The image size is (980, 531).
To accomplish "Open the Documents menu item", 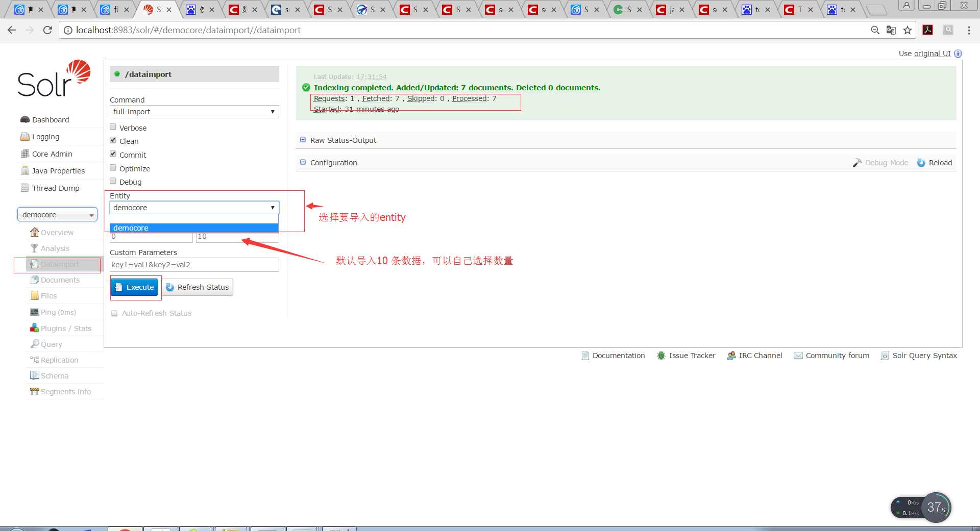I will (60, 280).
